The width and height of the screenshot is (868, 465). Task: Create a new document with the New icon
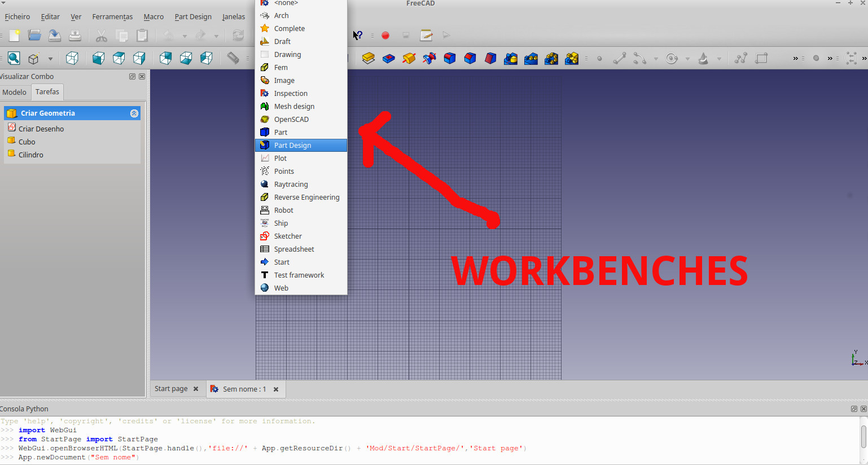tap(14, 36)
